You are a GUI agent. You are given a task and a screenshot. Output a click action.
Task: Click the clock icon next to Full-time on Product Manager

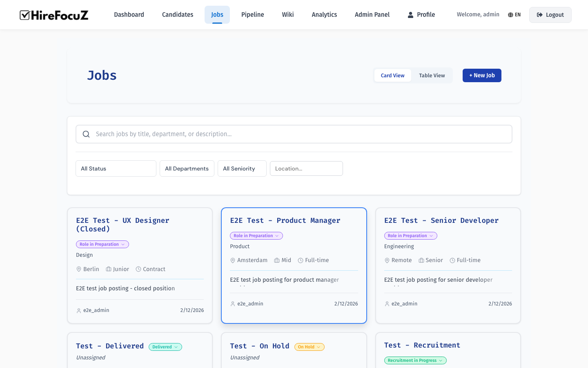click(301, 260)
